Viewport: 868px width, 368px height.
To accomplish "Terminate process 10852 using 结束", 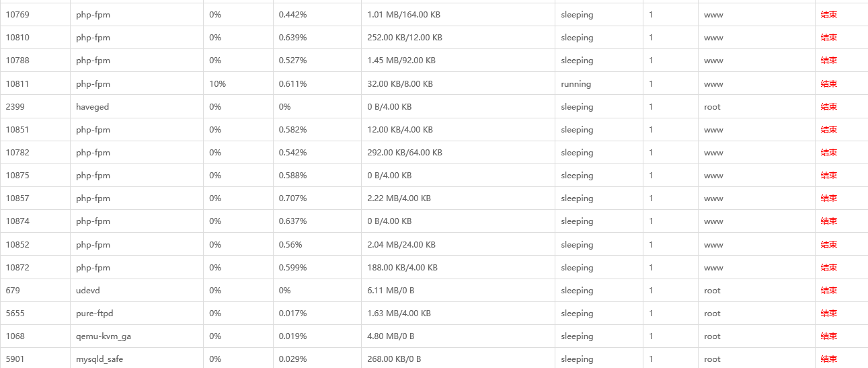I will (828, 245).
